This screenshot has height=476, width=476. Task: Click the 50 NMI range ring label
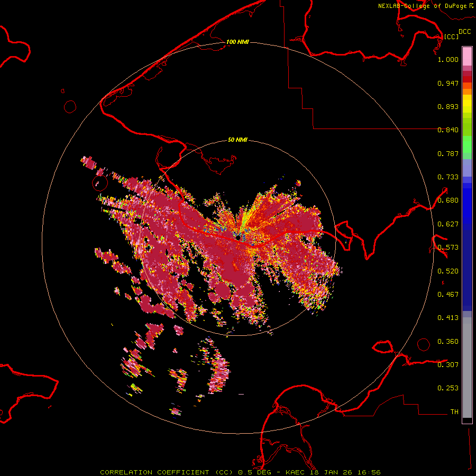point(237,140)
